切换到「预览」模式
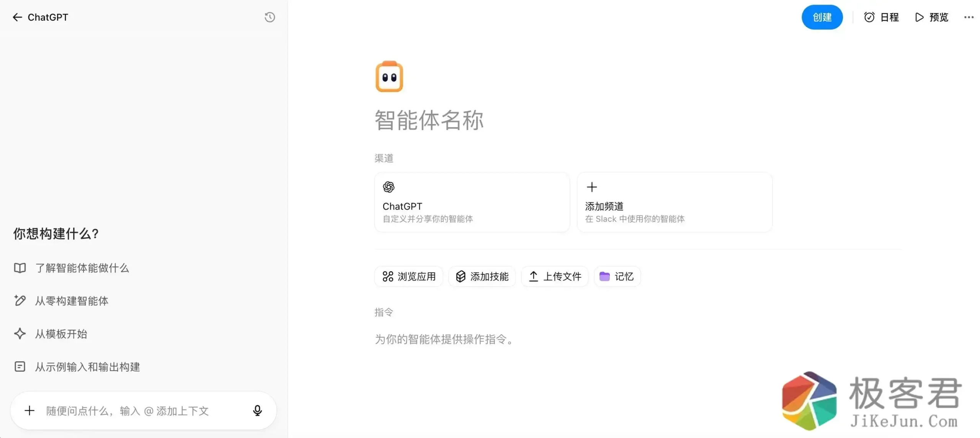The image size is (980, 438). (x=932, y=17)
